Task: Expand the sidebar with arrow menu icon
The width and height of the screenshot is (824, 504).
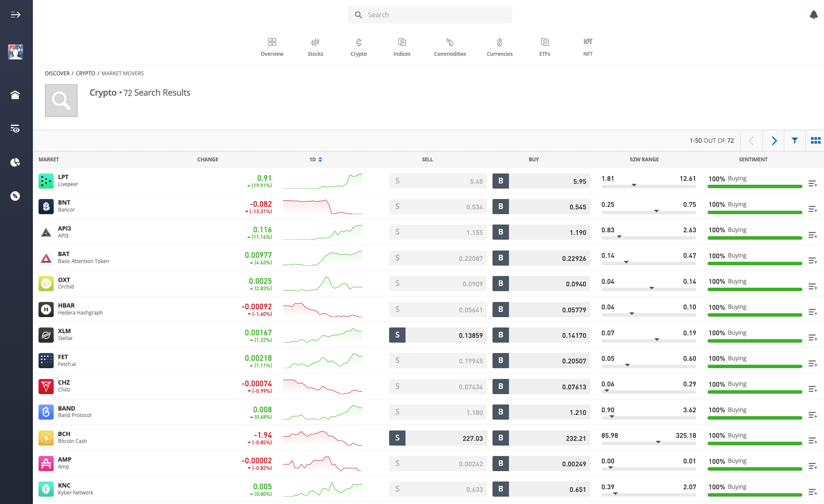Action: tap(16, 15)
